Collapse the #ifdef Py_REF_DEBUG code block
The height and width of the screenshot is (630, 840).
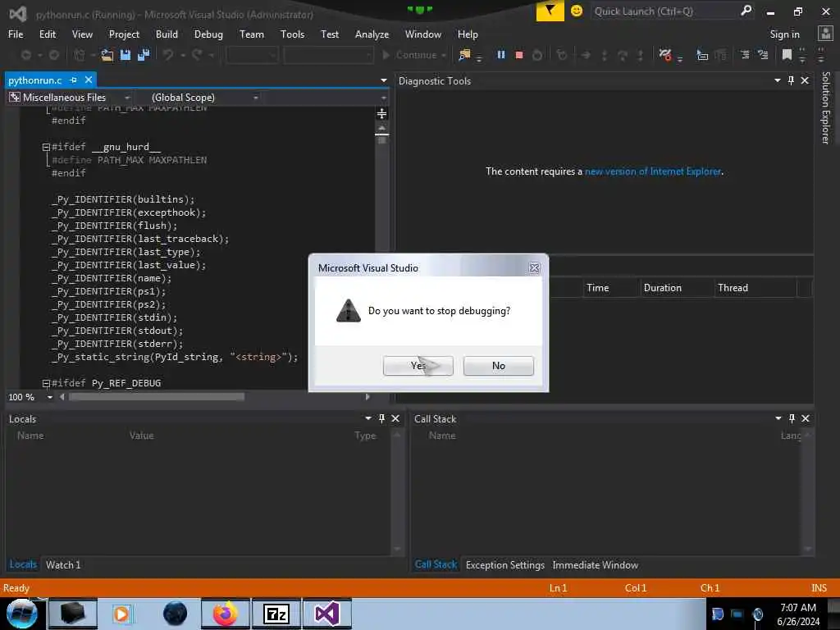pyautogui.click(x=46, y=383)
